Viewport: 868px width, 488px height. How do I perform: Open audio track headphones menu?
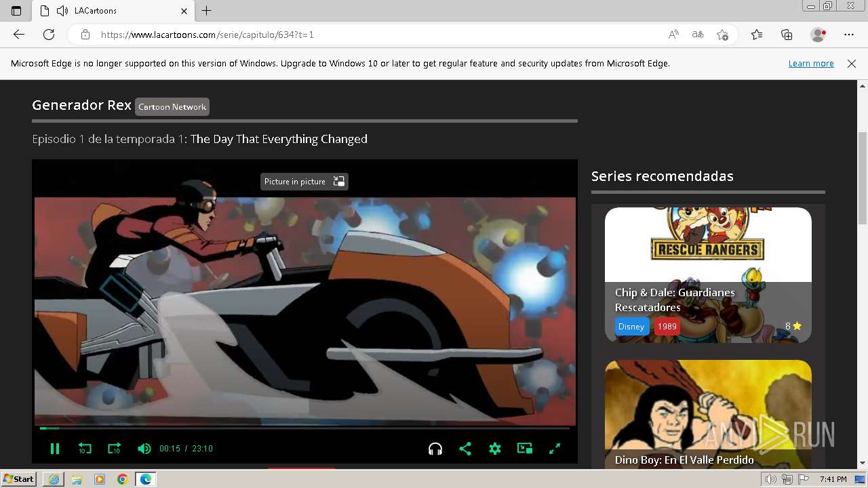pyautogui.click(x=435, y=449)
